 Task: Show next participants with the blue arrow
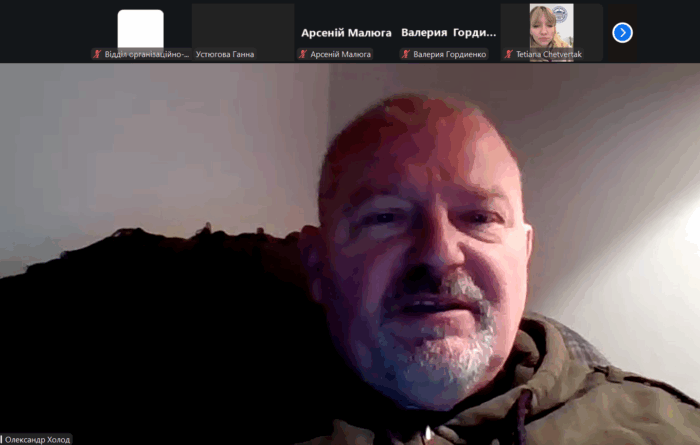pyautogui.click(x=622, y=33)
